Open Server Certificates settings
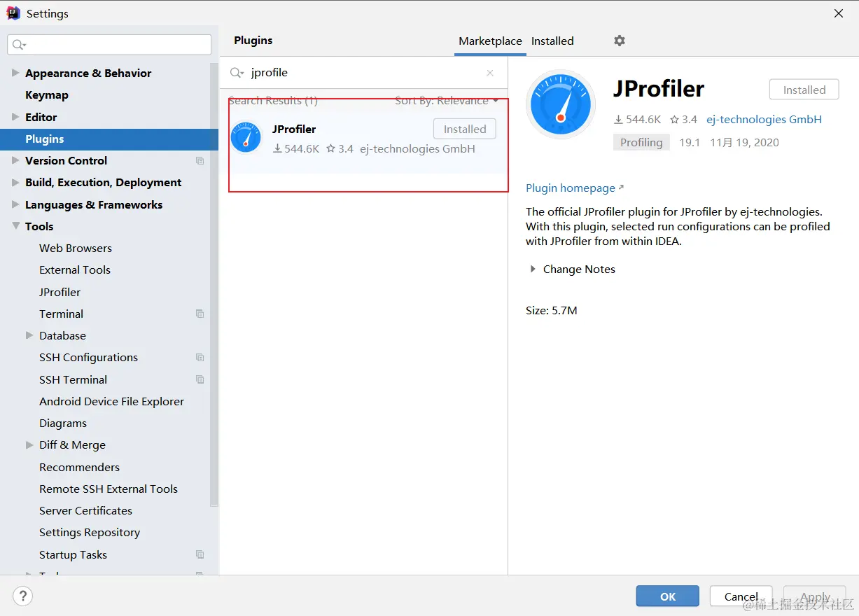The width and height of the screenshot is (859, 616). click(85, 511)
